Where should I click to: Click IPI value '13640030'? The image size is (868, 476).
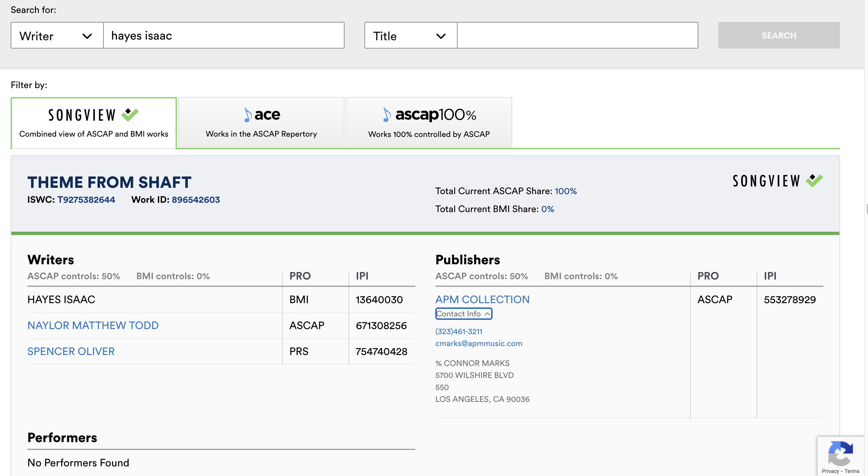coord(379,299)
